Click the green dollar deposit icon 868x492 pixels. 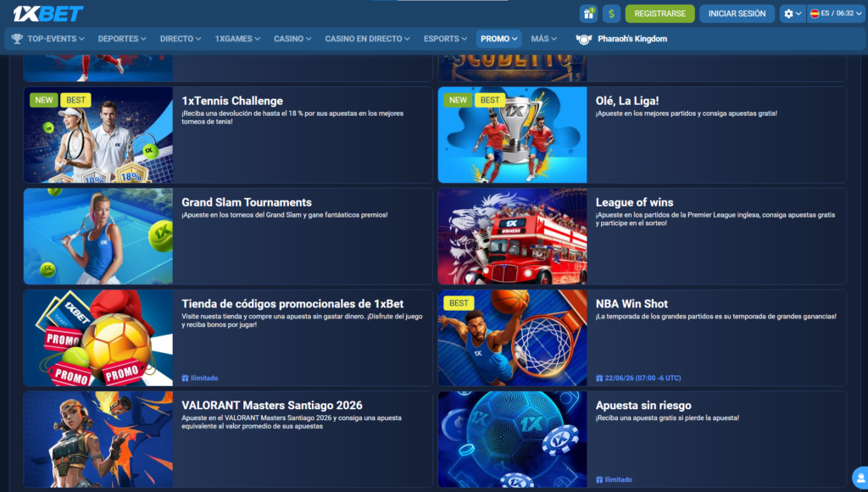click(x=611, y=14)
